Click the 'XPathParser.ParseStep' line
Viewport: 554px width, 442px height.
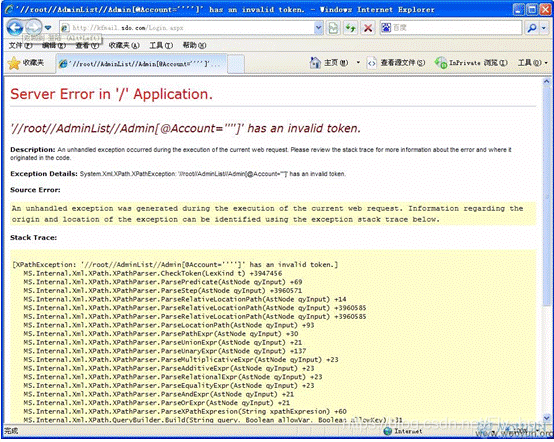163,290
